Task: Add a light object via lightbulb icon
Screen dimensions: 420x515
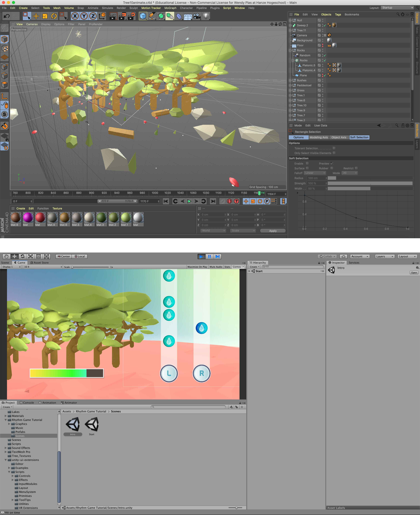Action: tap(206, 16)
